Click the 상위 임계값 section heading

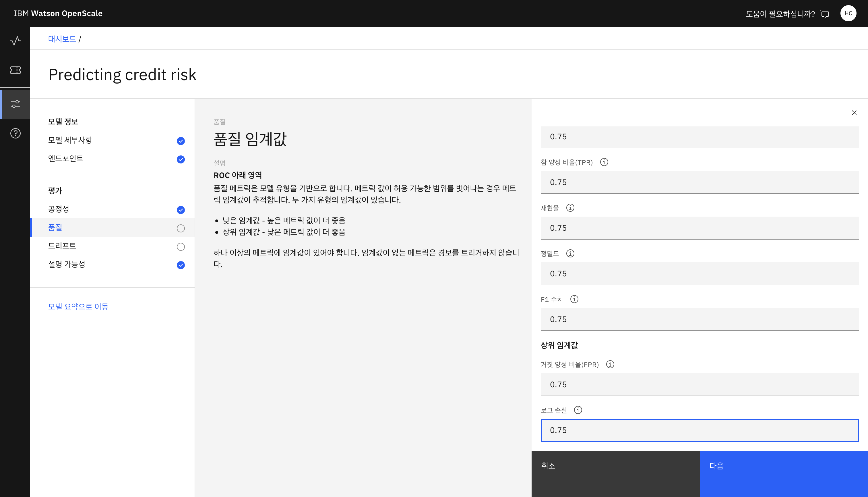pos(559,345)
